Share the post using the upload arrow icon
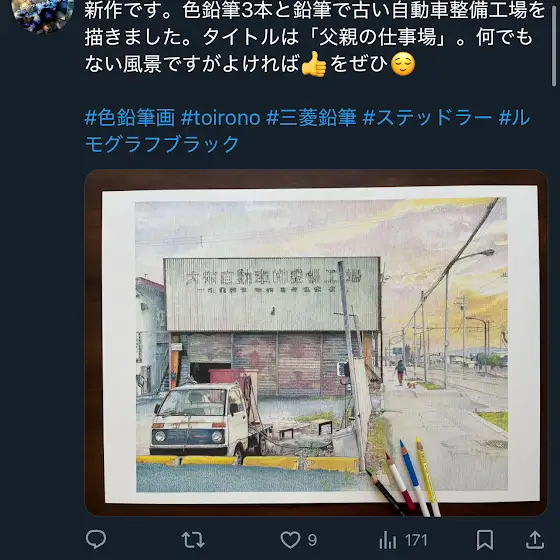The image size is (560, 560). pyautogui.click(x=535, y=539)
